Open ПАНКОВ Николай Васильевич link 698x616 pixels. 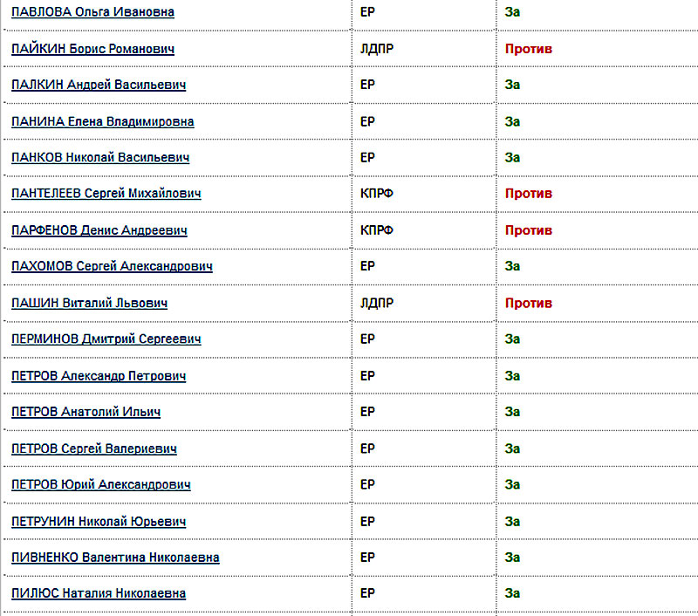pos(100,158)
